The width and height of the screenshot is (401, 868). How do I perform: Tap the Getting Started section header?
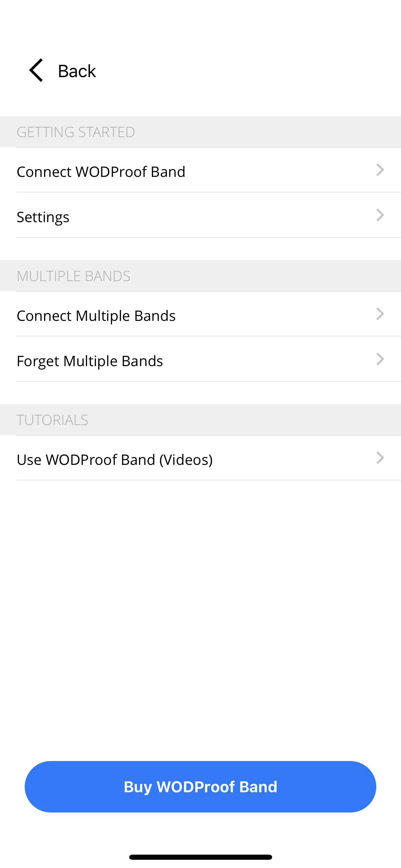(200, 132)
